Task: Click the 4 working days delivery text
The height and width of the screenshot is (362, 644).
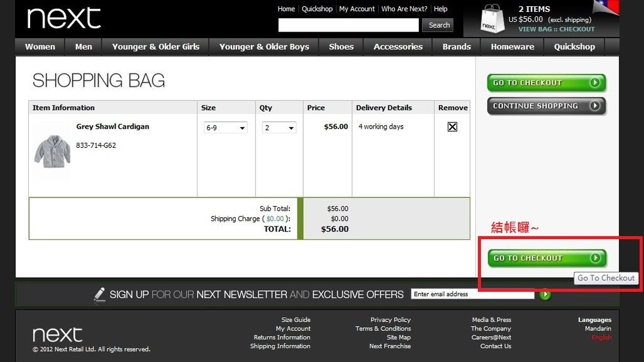Action: point(381,126)
